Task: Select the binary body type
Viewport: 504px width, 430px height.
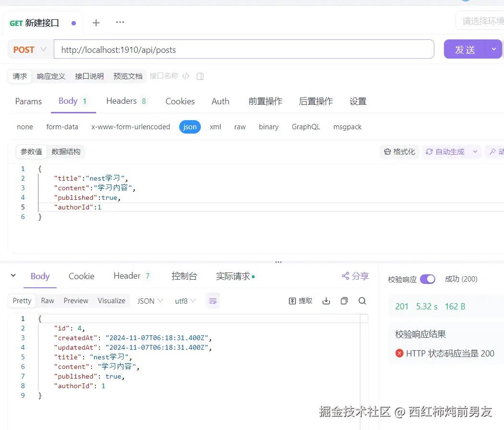Action: point(269,127)
